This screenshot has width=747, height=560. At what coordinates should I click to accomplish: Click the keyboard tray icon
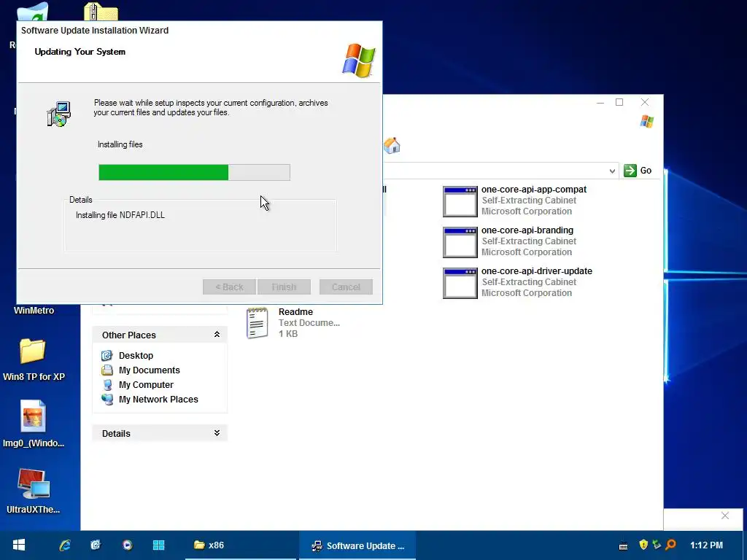tap(623, 545)
